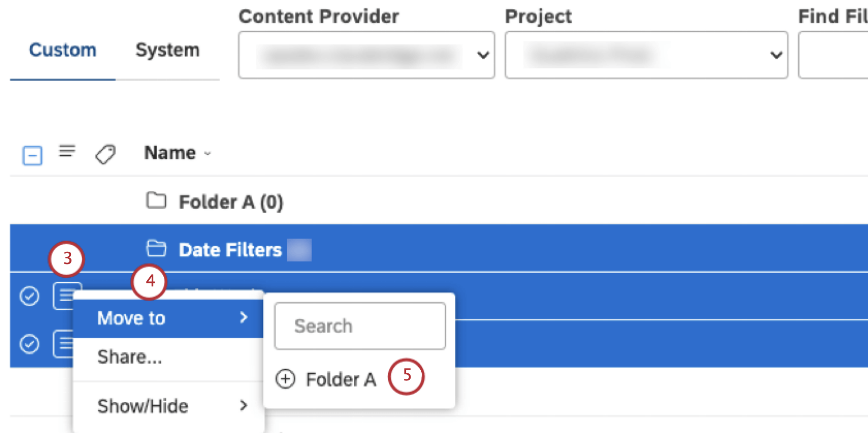The image size is (868, 433).
Task: Switch to the System tab
Action: 167,50
